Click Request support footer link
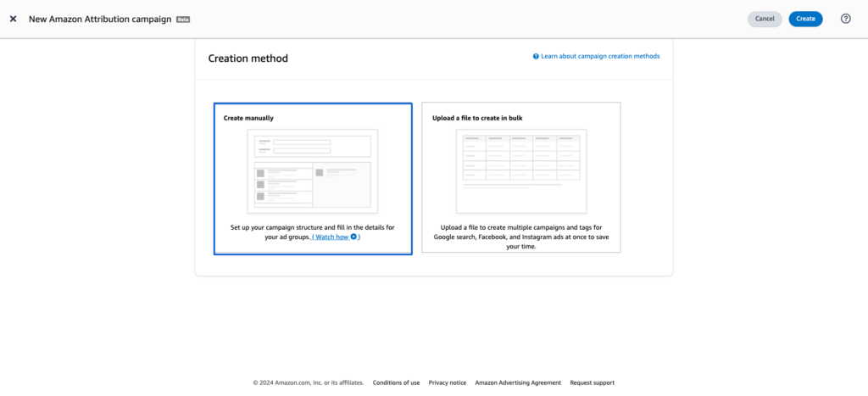This screenshot has width=868, height=396. (592, 382)
